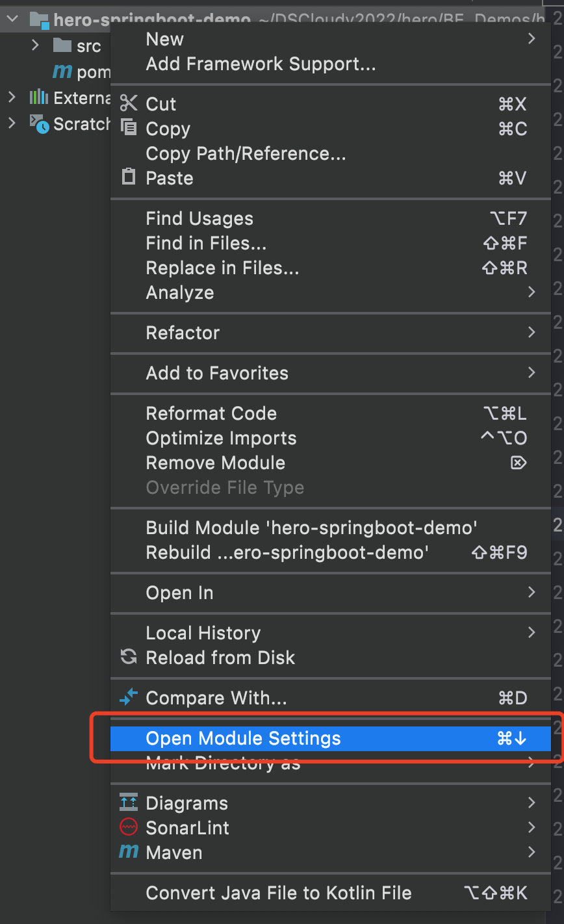Open the Maven submenu arrow
Image resolution: width=564 pixels, height=924 pixels.
[x=532, y=852]
